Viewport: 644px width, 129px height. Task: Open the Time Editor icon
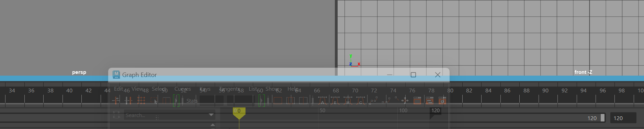coord(442,100)
